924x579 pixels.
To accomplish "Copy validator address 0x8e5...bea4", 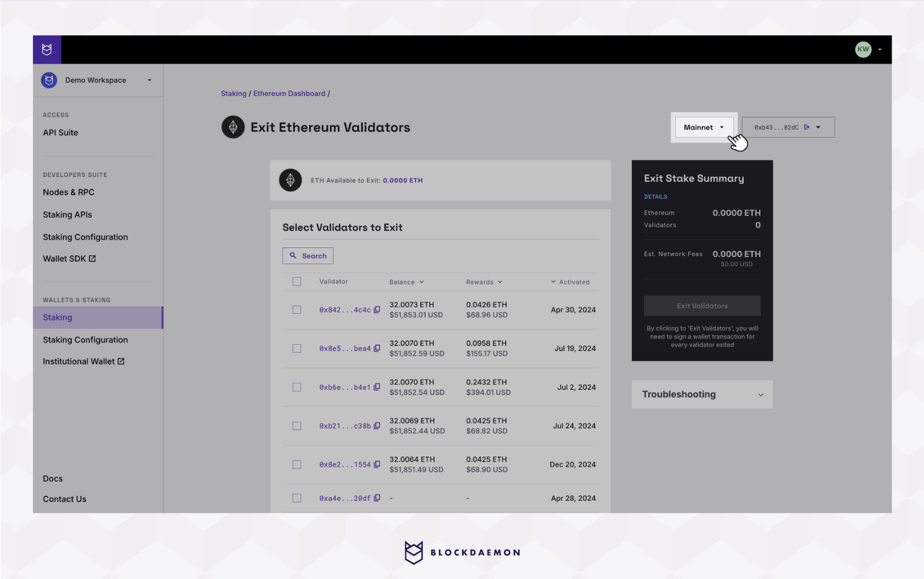I will point(377,348).
